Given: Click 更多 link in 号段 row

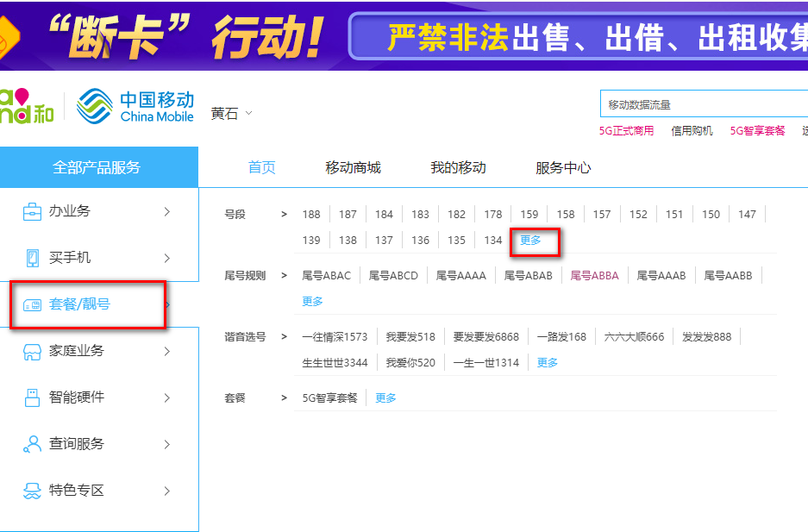Looking at the screenshot, I should [530, 241].
